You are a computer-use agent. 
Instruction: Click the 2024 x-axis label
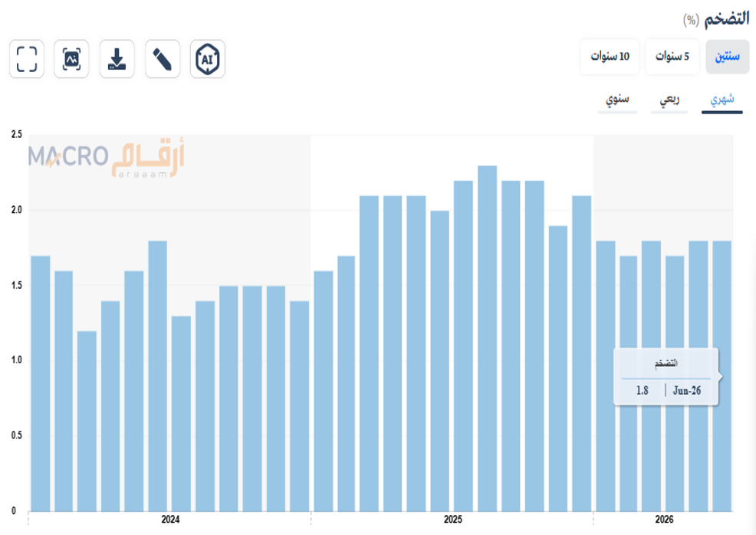[x=170, y=520]
